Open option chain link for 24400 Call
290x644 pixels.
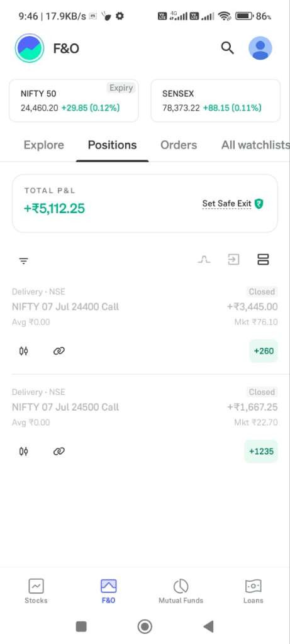[x=59, y=351]
